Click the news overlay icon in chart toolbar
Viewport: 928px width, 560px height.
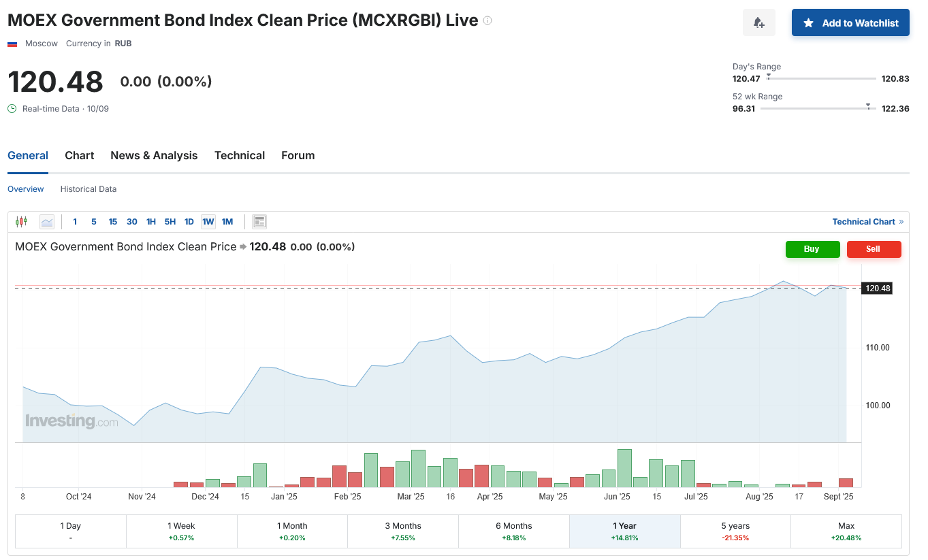click(259, 221)
